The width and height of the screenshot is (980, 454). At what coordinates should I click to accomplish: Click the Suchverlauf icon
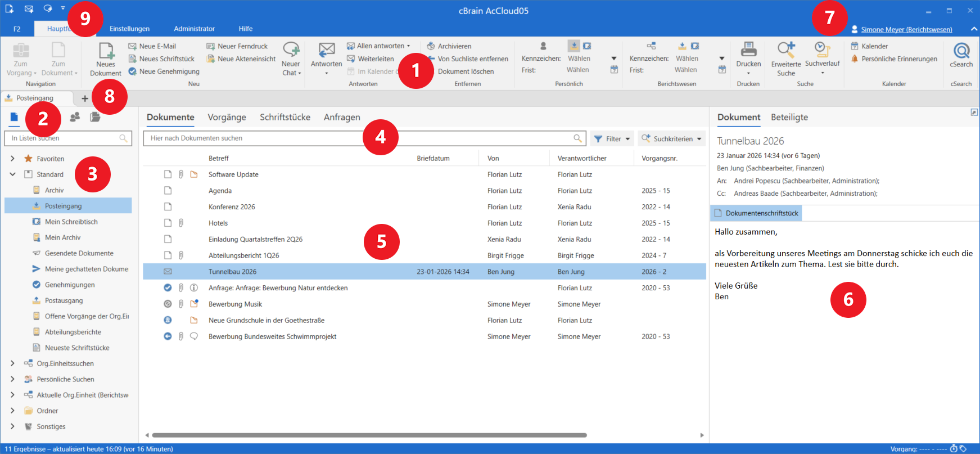coord(823,50)
